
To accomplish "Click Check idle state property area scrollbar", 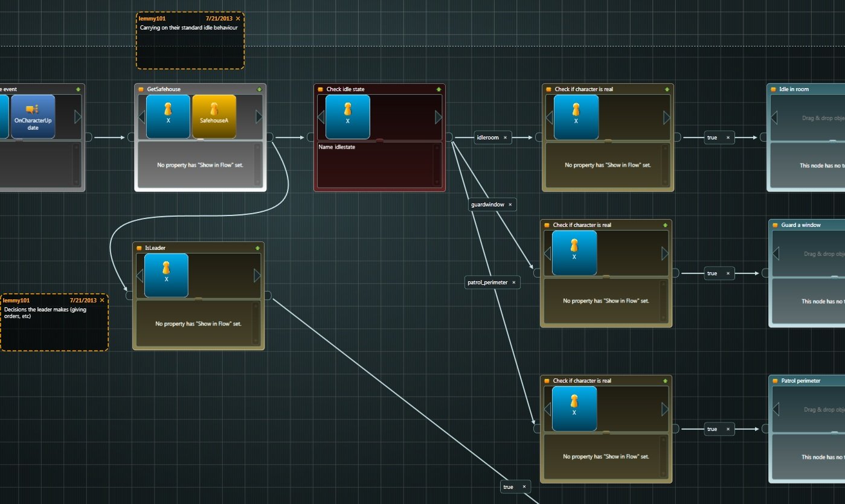I will 436,165.
